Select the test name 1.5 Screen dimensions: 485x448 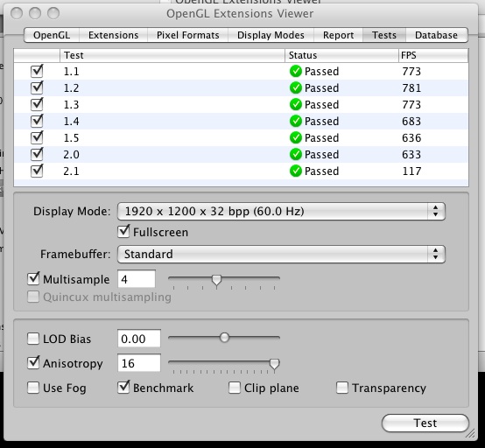pyautogui.click(x=71, y=138)
